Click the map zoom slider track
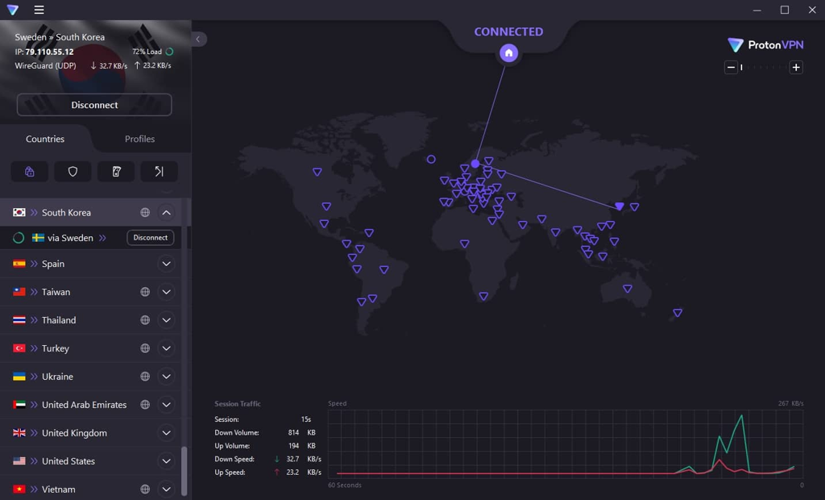 [x=764, y=68]
